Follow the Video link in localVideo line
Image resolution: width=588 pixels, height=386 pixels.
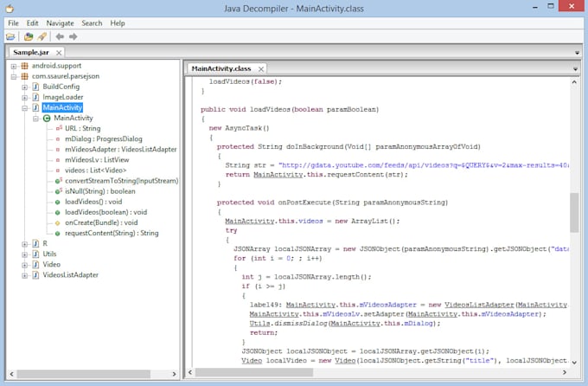click(x=252, y=360)
